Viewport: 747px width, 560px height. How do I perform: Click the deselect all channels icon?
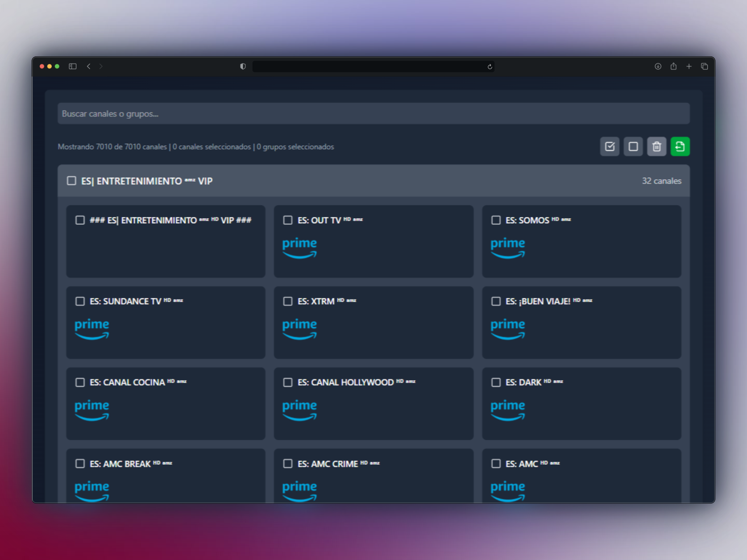[x=633, y=147]
